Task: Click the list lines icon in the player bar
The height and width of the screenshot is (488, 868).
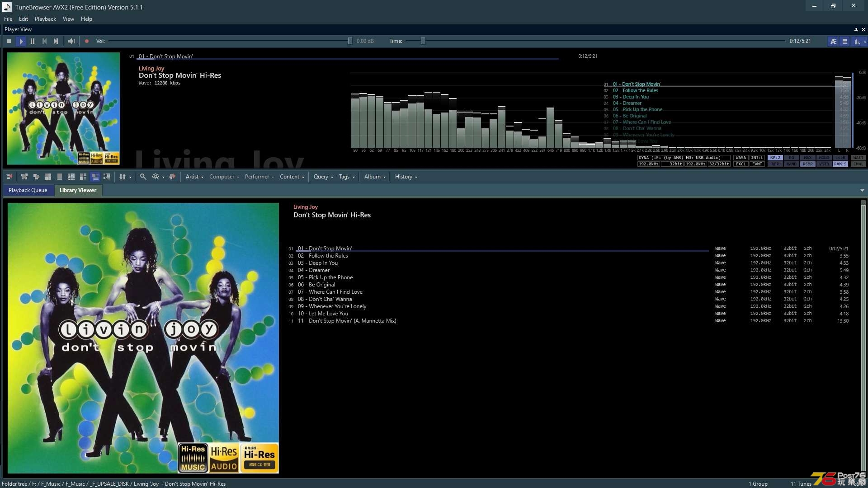Action: [844, 41]
